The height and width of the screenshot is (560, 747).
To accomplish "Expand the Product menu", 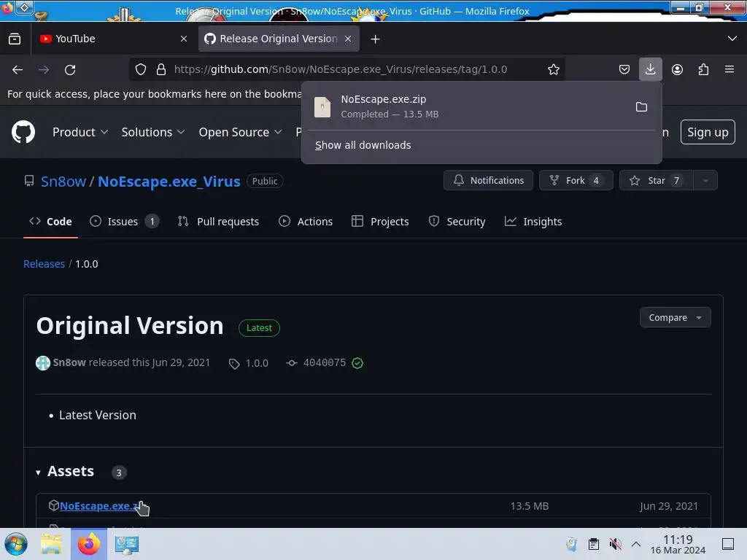I will click(x=80, y=133).
